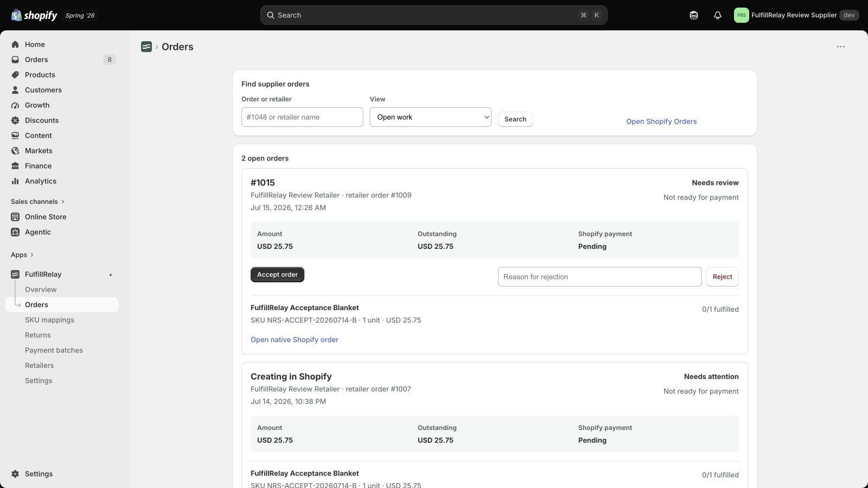
Task: Click the Finance bank icon
Action: pos(15,166)
